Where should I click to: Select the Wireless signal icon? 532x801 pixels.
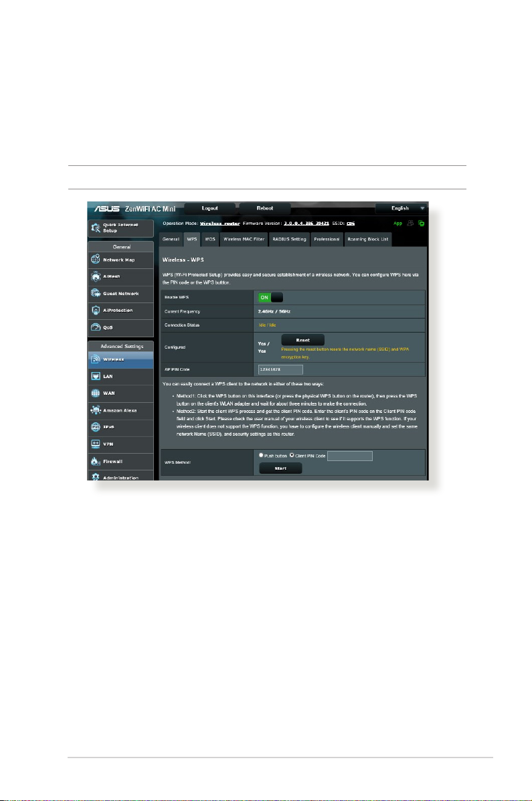point(96,359)
